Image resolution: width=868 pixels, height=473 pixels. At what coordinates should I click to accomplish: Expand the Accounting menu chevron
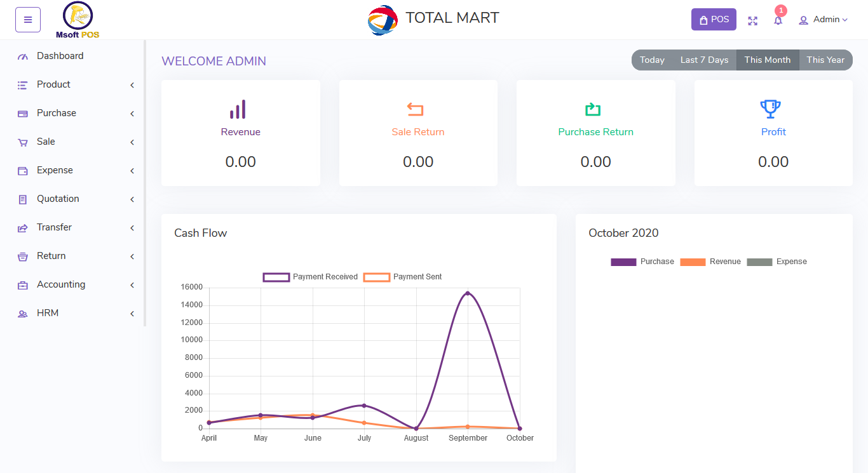132,285
